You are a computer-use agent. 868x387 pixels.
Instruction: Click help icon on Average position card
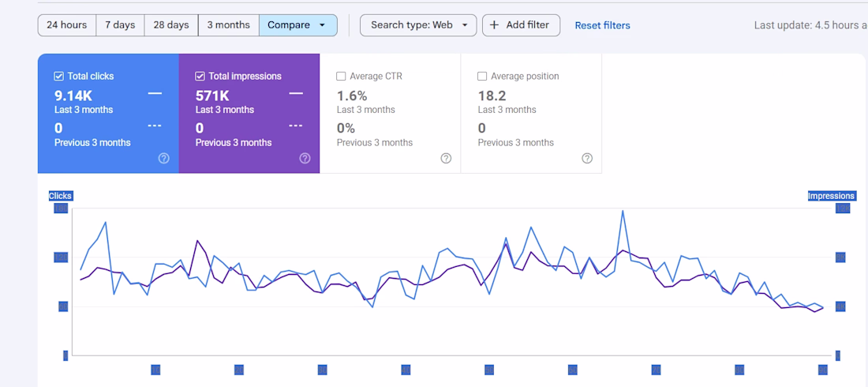pyautogui.click(x=587, y=158)
